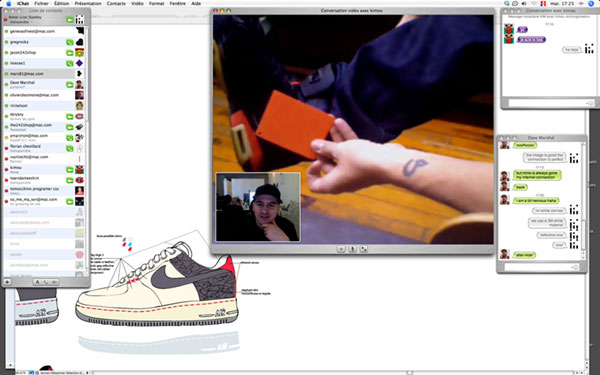
Task: Click audio icon beside smarchon@mac.com
Action: [x=70, y=138]
